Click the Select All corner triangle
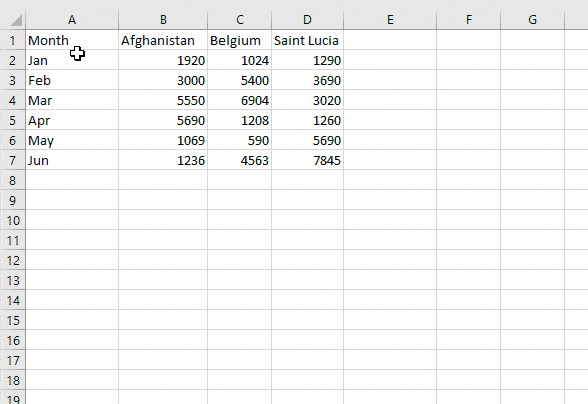 point(16,20)
